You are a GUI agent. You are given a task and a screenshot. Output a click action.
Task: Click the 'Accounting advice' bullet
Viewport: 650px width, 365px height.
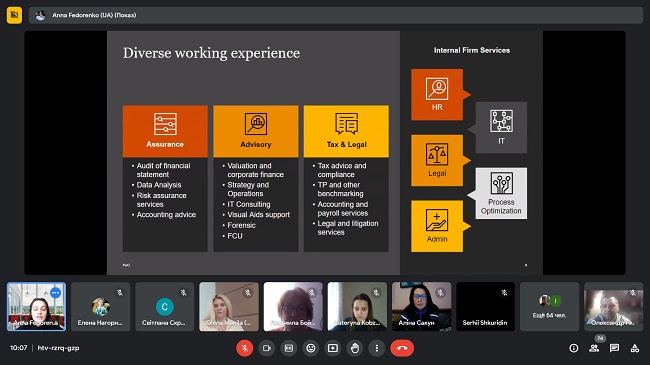pos(166,215)
